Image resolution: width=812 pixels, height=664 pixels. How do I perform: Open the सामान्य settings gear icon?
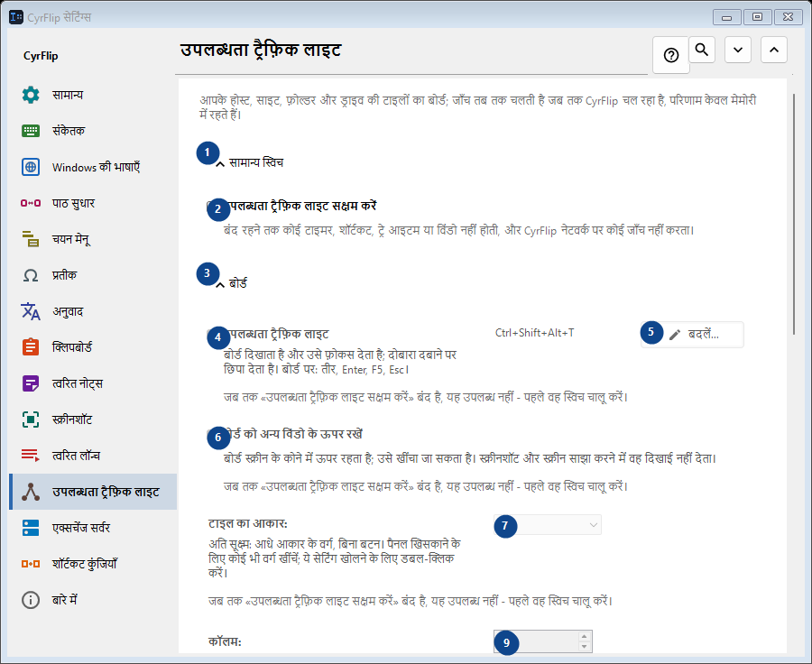tap(31, 95)
